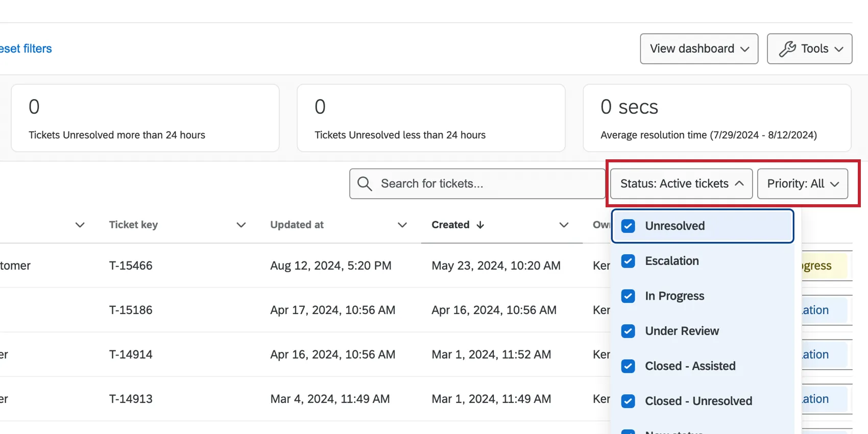Open the Created column chevron menu
868x434 pixels.
(564, 225)
